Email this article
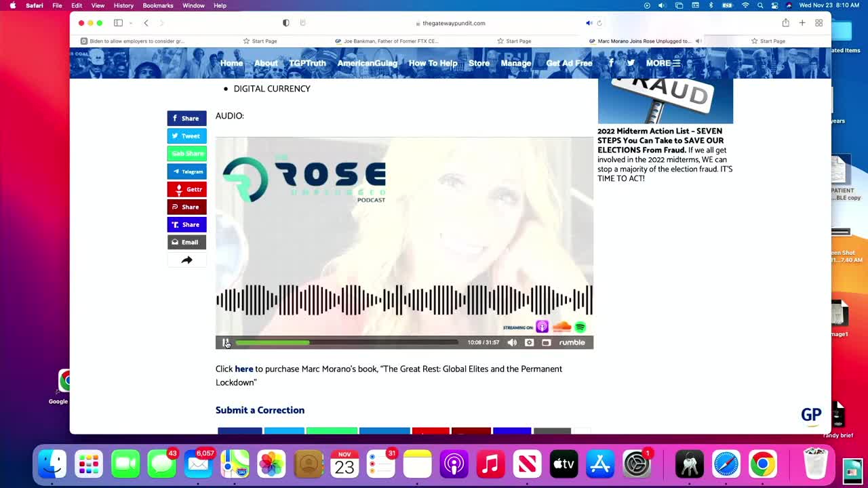Screen dimensions: 868x488 tap(186, 242)
